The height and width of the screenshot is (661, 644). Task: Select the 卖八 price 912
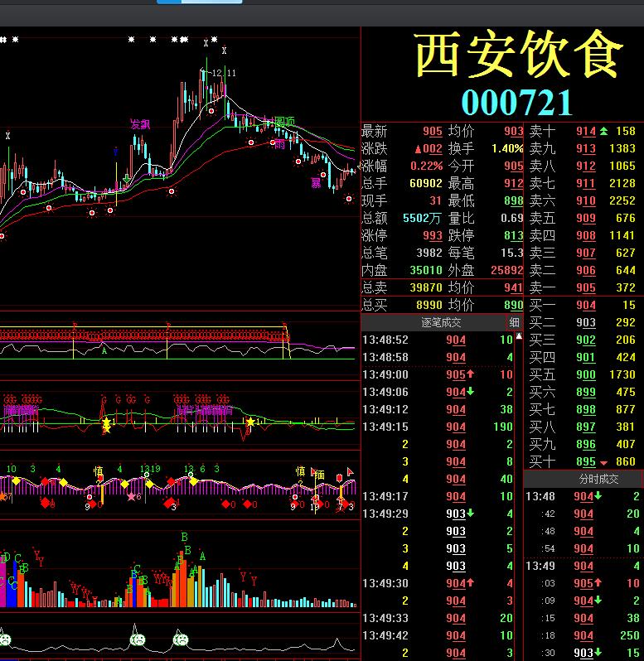(586, 166)
